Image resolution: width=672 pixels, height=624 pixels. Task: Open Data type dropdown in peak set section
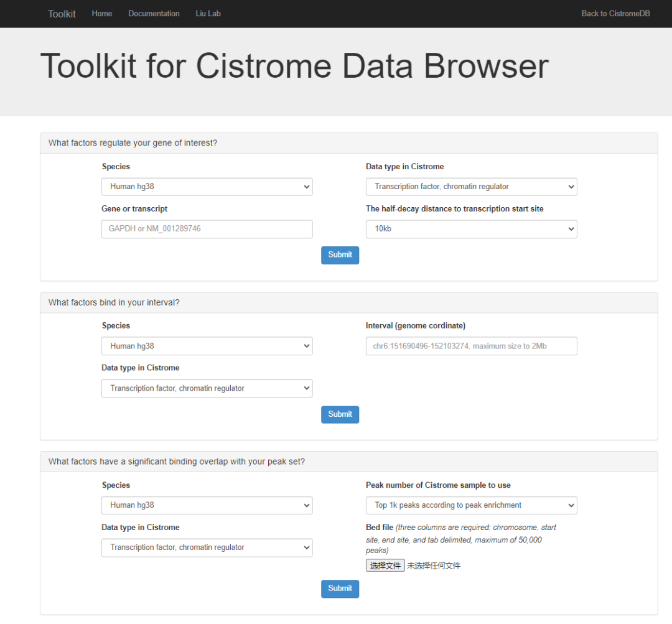(x=207, y=547)
